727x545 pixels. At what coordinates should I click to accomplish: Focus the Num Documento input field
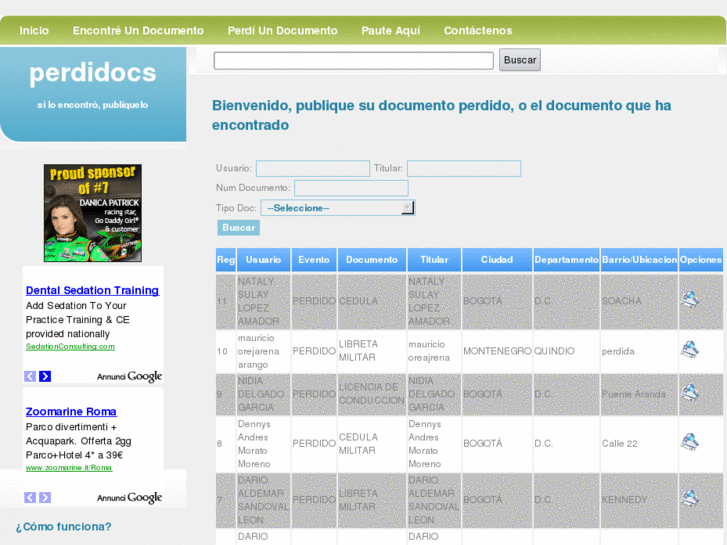point(351,188)
